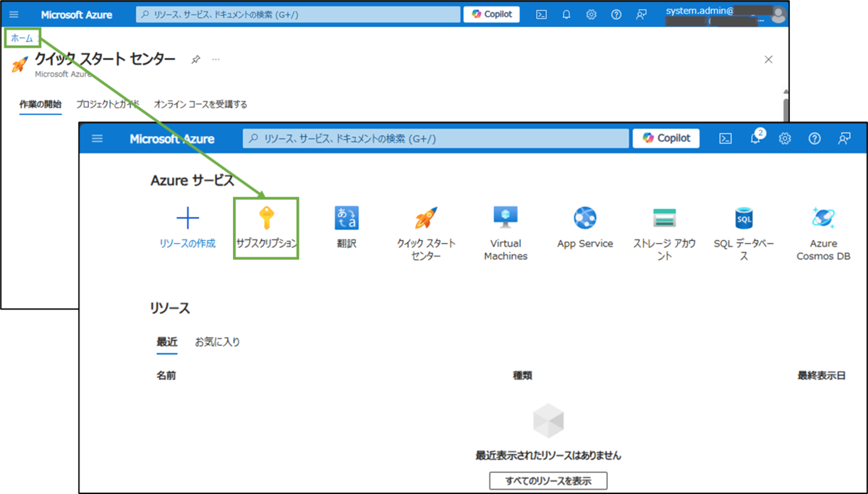Viewport: 868px width, 494px height.
Task: Pin the クイック スタート センター page
Action: point(195,59)
